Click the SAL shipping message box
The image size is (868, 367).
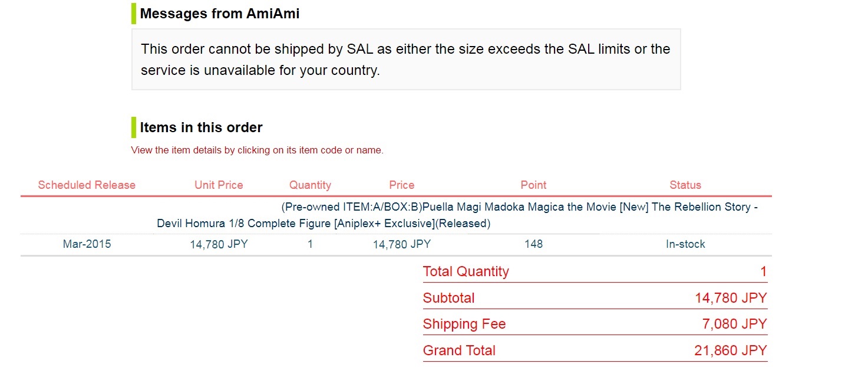tap(405, 60)
